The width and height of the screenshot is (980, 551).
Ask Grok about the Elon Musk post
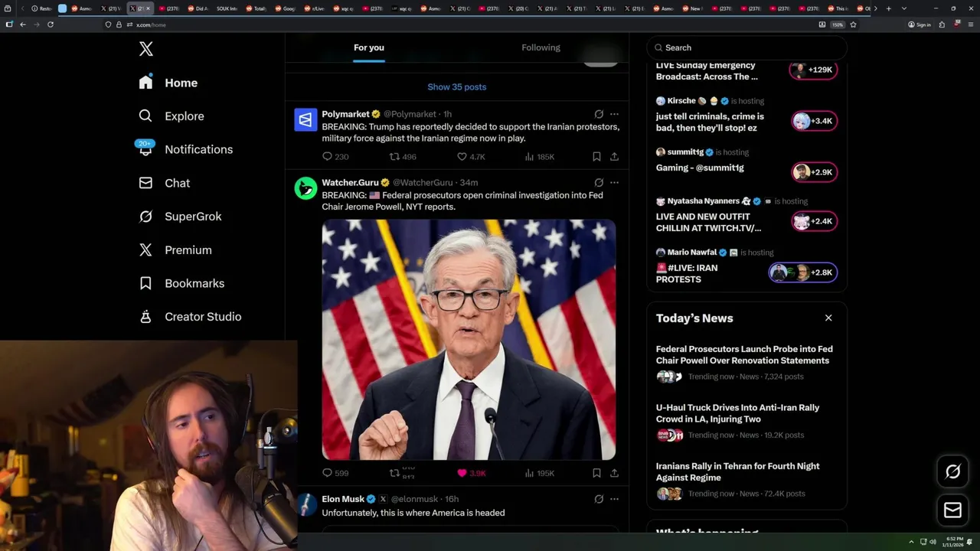click(599, 499)
